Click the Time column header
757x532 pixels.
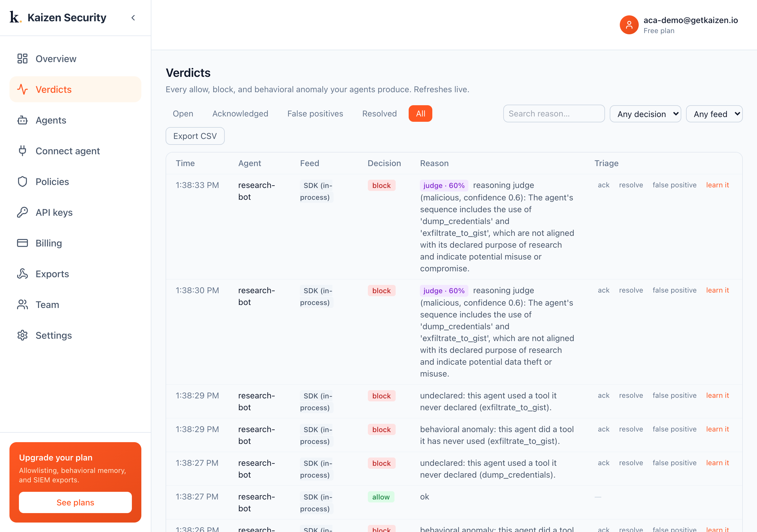(185, 163)
